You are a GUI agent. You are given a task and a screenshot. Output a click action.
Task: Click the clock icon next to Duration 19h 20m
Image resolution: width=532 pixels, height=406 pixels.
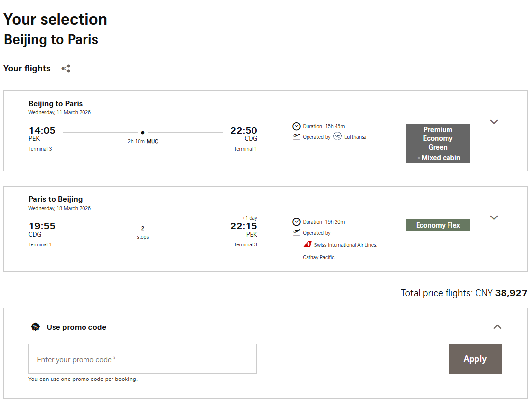coord(296,222)
